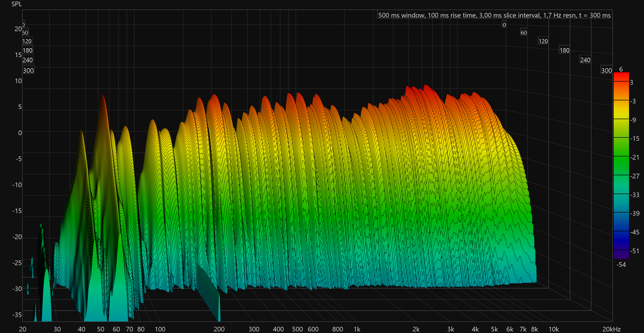Click the '-35' SPL axis tick label
This screenshot has height=333, width=644.
[17, 315]
